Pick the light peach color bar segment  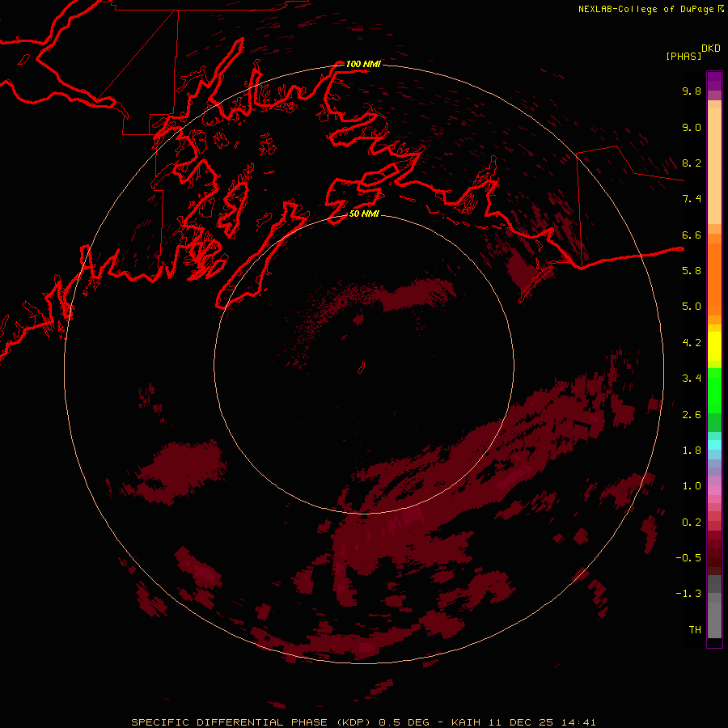click(x=714, y=166)
